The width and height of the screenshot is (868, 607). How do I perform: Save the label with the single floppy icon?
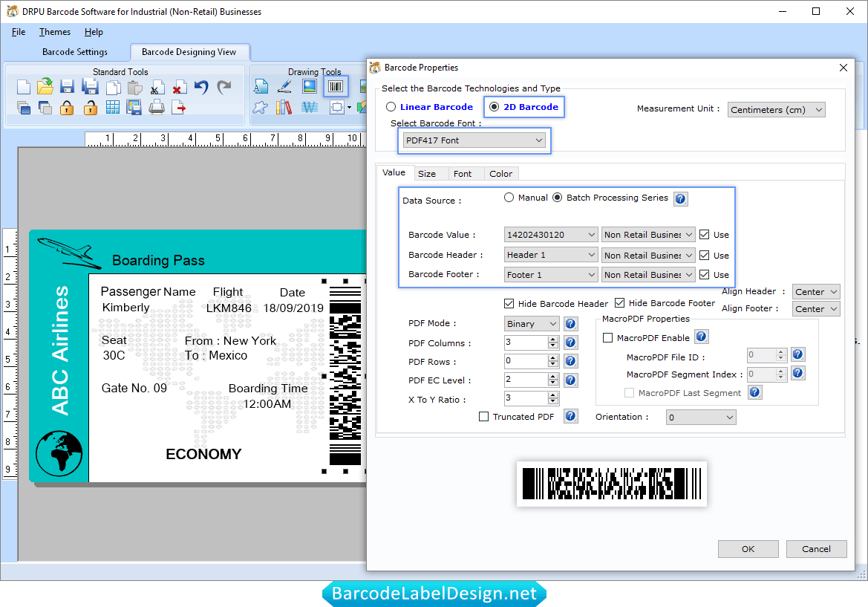click(67, 87)
